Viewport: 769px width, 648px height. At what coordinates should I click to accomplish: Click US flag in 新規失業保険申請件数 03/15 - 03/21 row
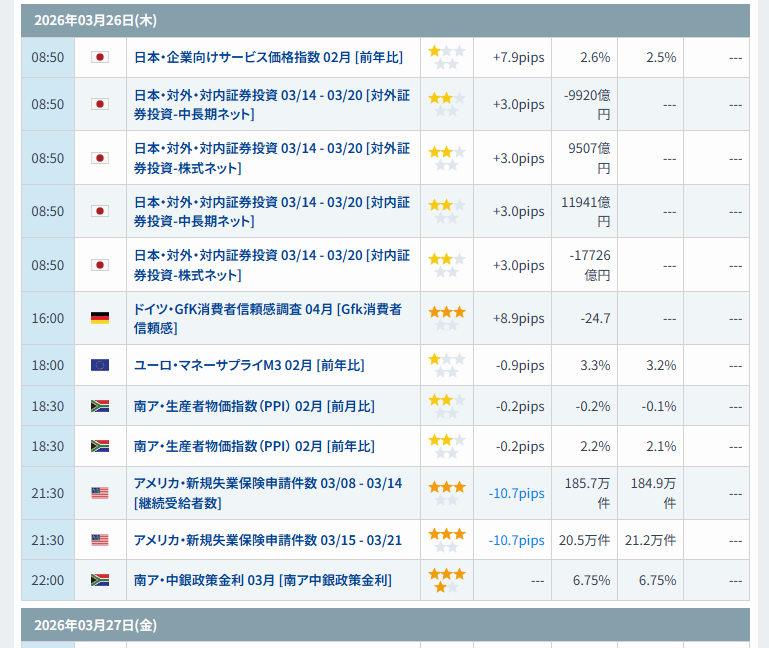pyautogui.click(x=100, y=540)
